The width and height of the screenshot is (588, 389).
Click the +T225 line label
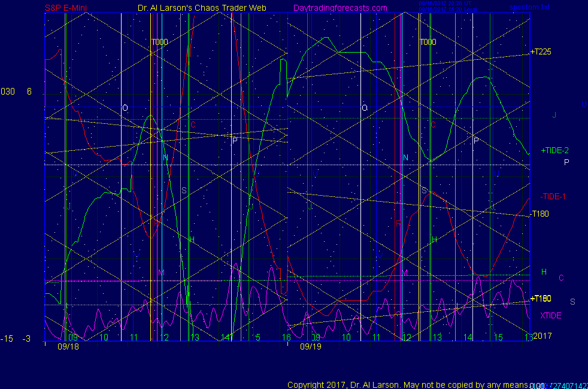coord(541,52)
